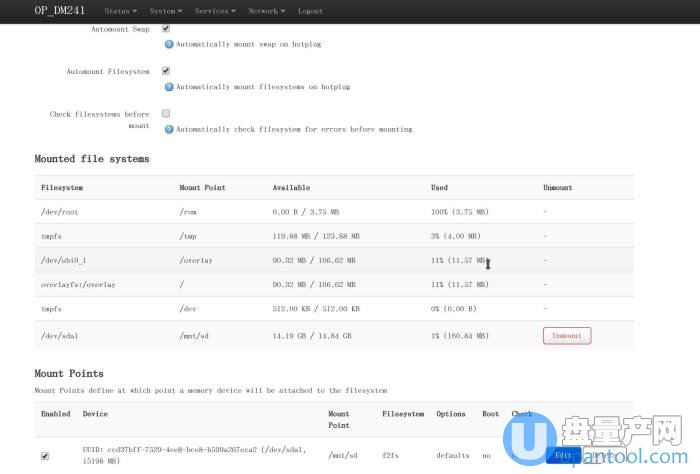Disable the Automount Filesystem checkbox
Viewport: 700px width, 474px height.
[166, 71]
